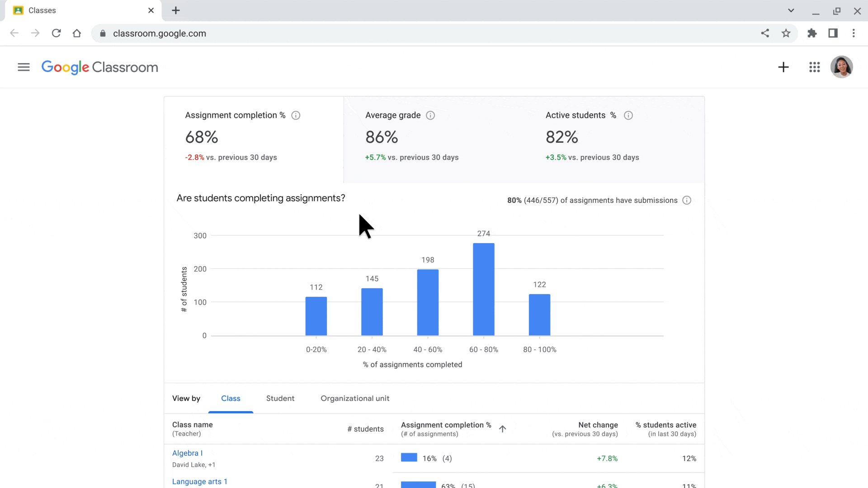
Task: Toggle the browser extensions puzzle icon
Action: pyautogui.click(x=812, y=33)
